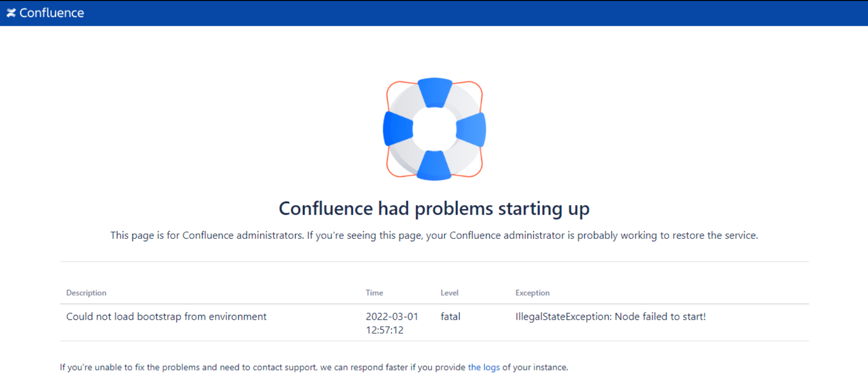Click the left blue lifebuoy segment
Screen dimensions: 868x390
pos(398,129)
